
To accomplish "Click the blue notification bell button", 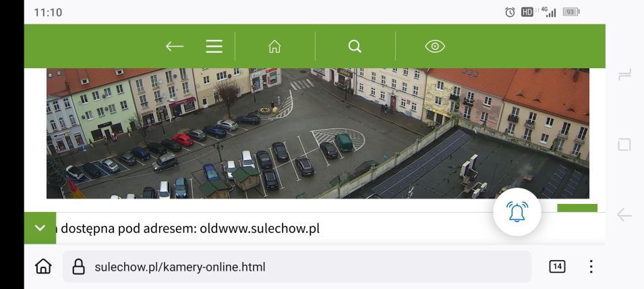I will point(517,212).
